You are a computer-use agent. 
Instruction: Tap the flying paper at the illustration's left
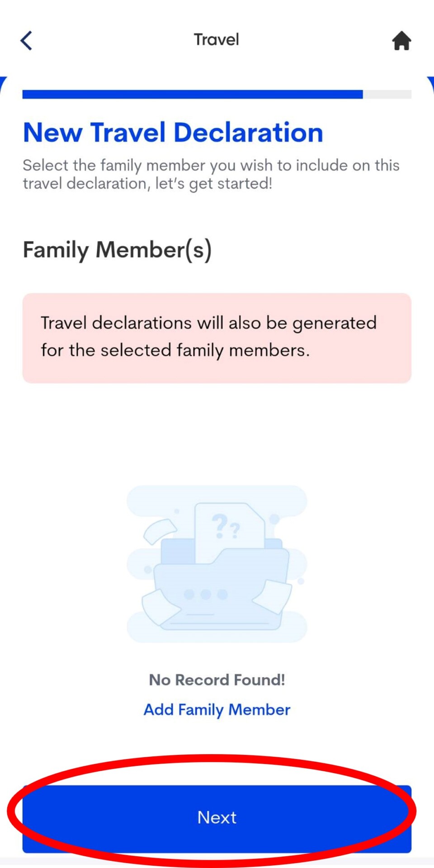[160, 530]
